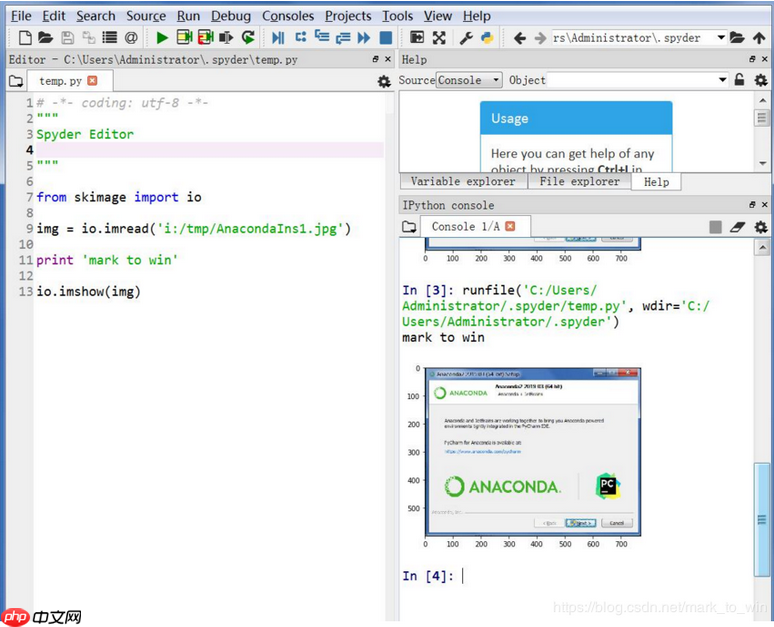
Task: Clear the console with the eraser icon
Action: (x=738, y=227)
